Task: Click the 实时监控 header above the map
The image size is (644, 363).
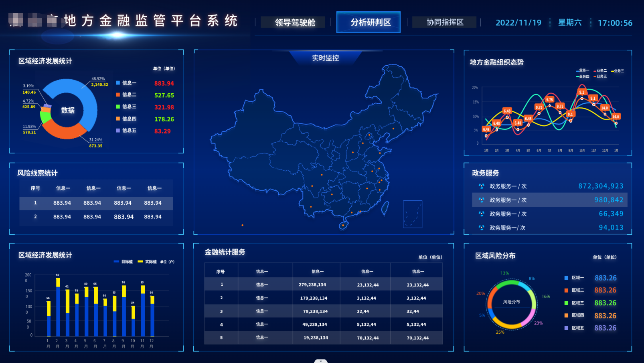Action: (x=325, y=58)
